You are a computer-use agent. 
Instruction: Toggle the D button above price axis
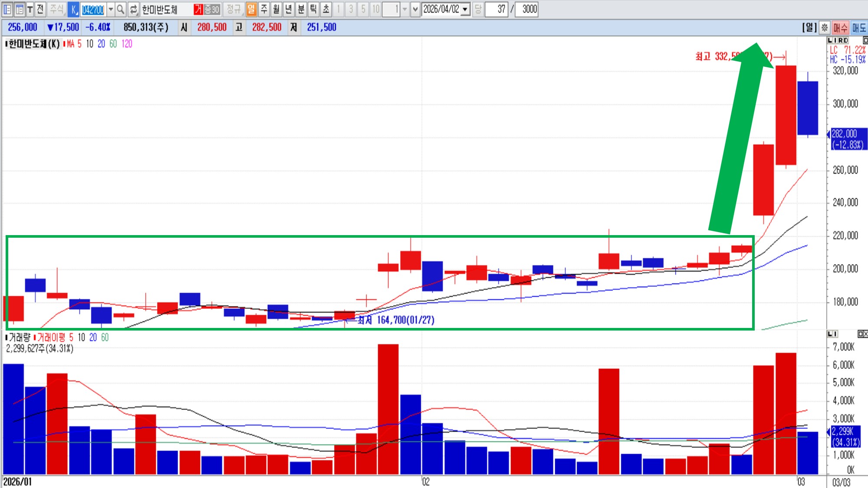[x=846, y=40]
